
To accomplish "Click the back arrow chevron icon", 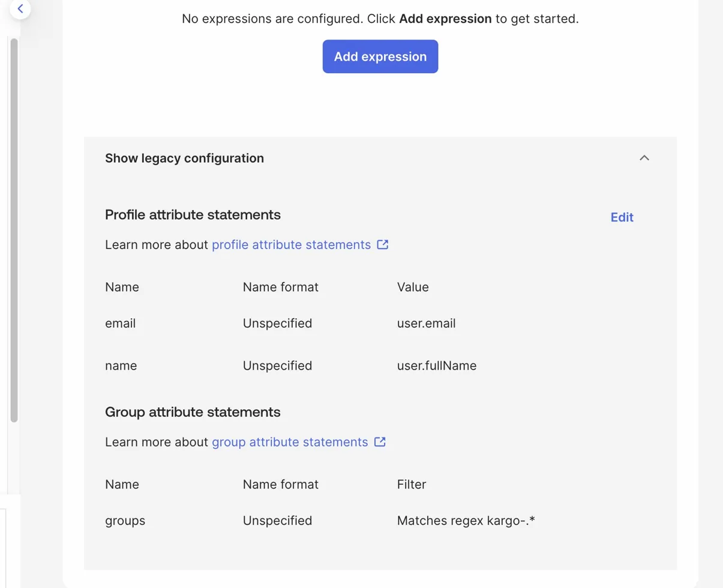I will 20,9.
